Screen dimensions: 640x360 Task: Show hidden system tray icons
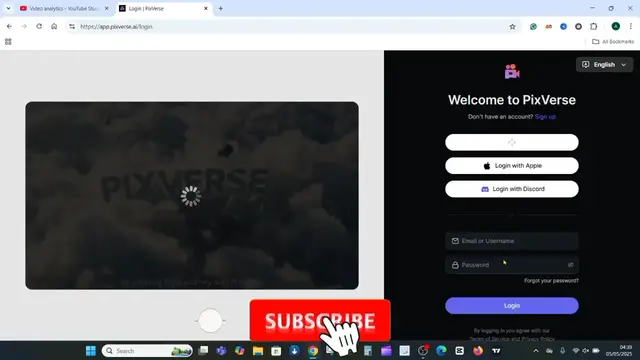pyautogui.click(x=536, y=351)
